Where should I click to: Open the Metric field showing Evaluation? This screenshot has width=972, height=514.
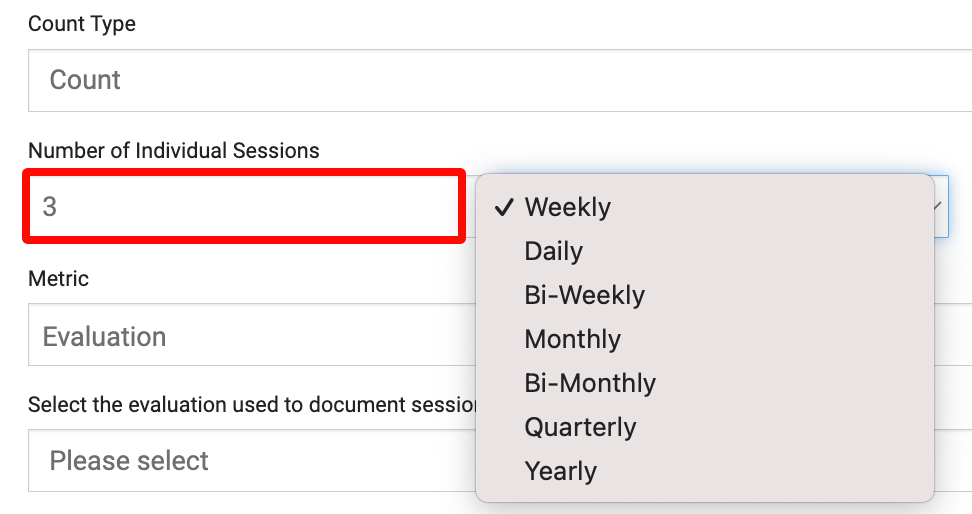(250, 336)
